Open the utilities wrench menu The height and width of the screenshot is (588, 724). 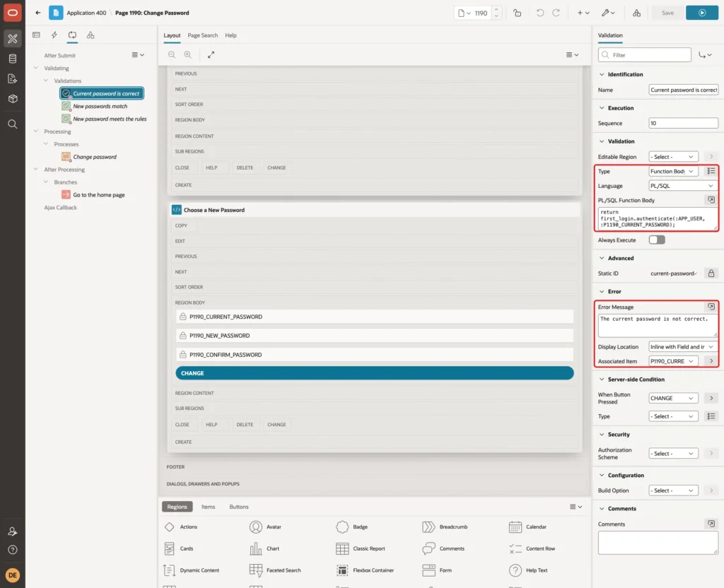coord(607,13)
